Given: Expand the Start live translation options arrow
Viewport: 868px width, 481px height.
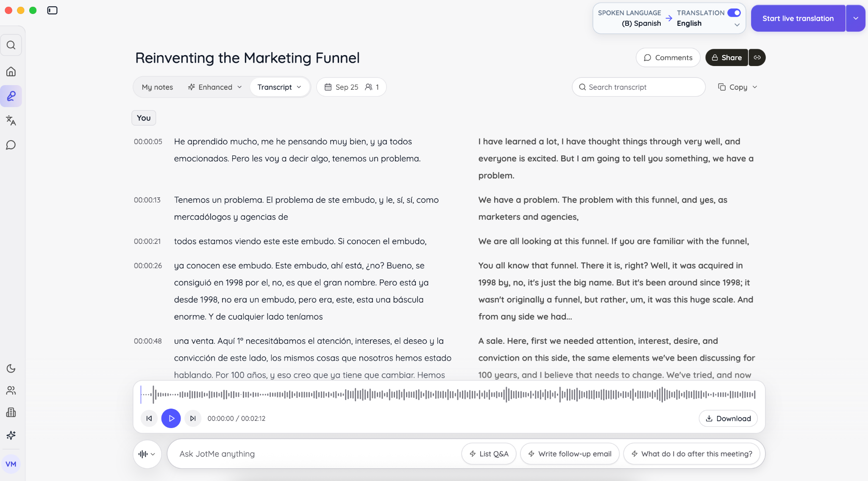Looking at the screenshot, I should 856,18.
